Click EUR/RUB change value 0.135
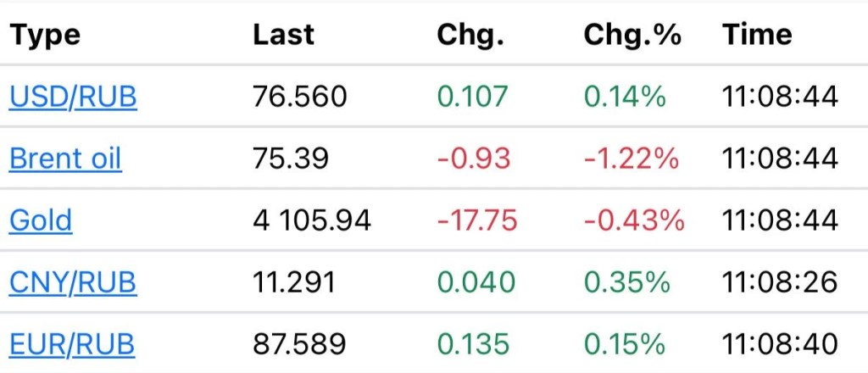The height and width of the screenshot is (373, 868). pyautogui.click(x=473, y=344)
